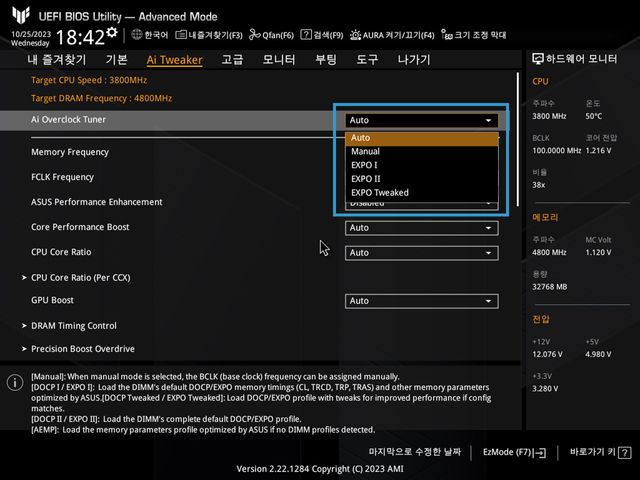
Task: Expand DRAM Timing Control submenu
Action: pos(73,326)
